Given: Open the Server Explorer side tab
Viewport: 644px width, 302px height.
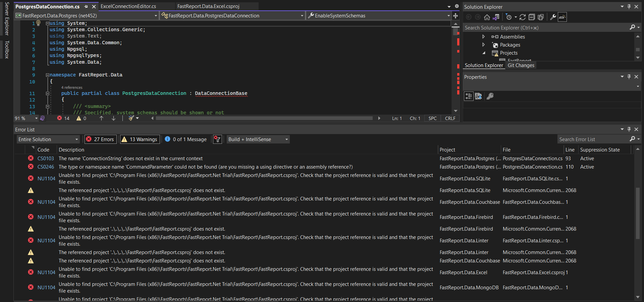Looking at the screenshot, I should coord(7,18).
